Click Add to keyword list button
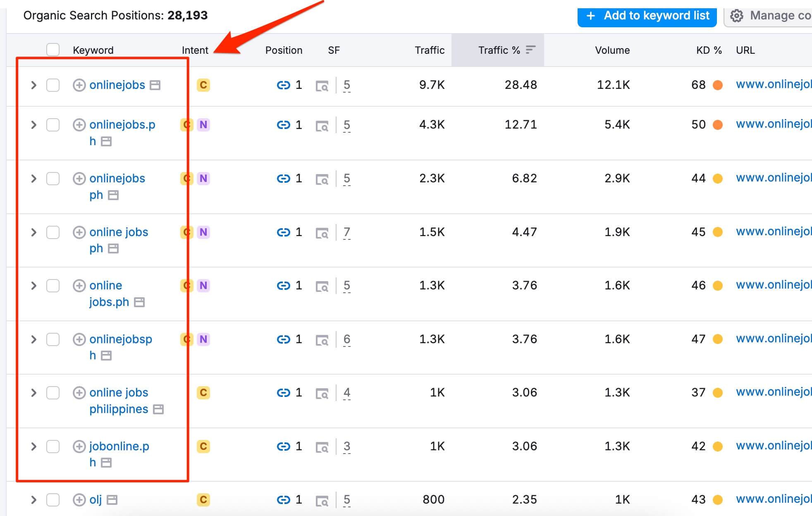812x516 pixels. point(647,16)
